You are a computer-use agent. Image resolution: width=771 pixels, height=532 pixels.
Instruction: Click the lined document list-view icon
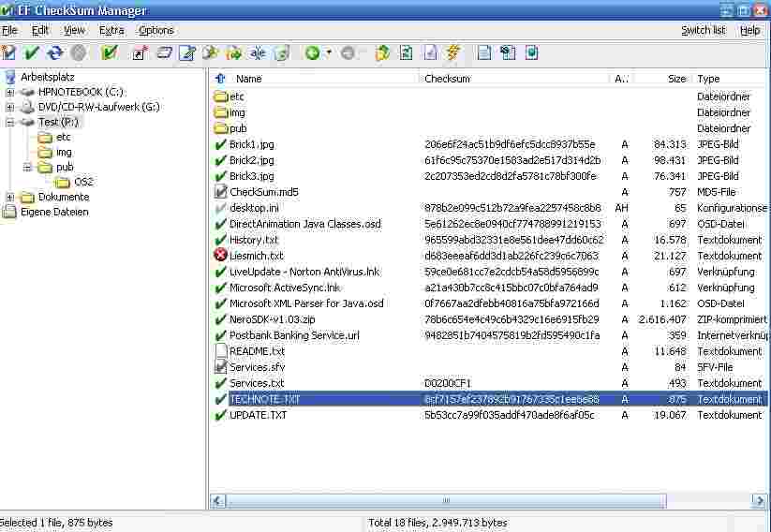484,52
